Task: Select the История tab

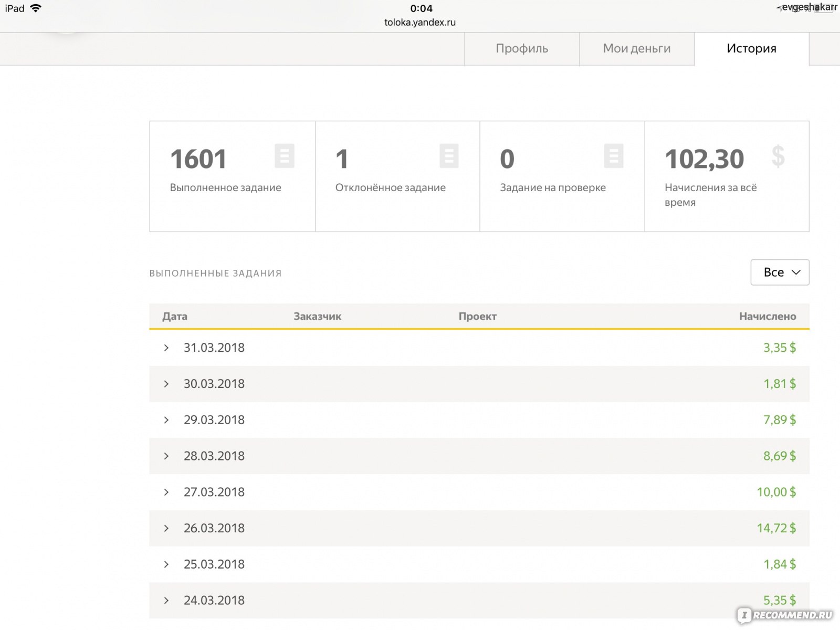Action: point(751,49)
